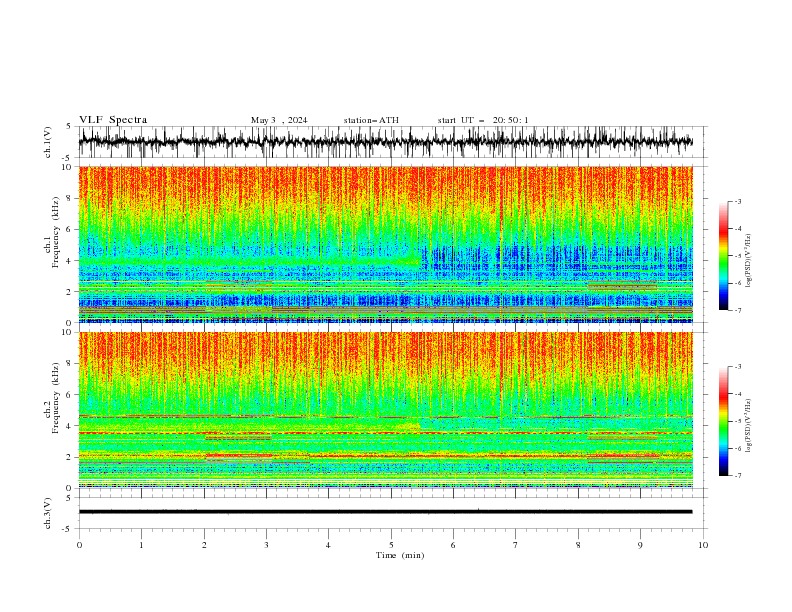Viewport: 792px width, 612px height.
Task: Click inside the ch.1 spectrogram panel
Action: (386, 244)
